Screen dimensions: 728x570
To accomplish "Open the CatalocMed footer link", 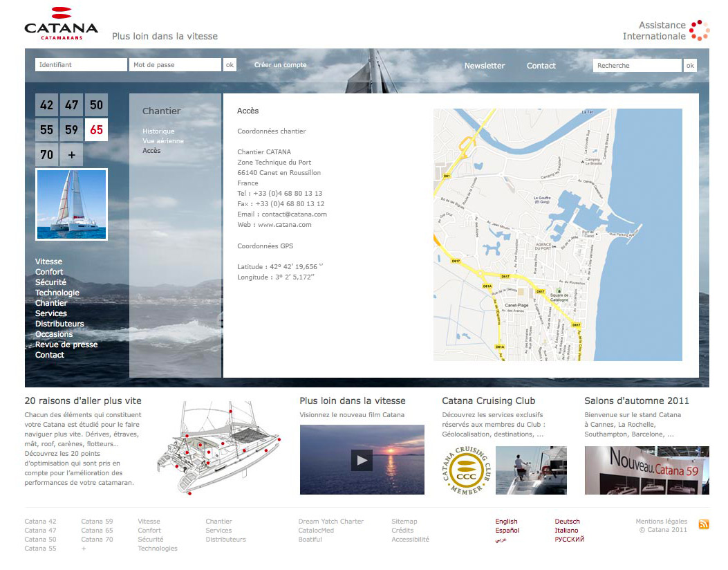I will click(316, 531).
